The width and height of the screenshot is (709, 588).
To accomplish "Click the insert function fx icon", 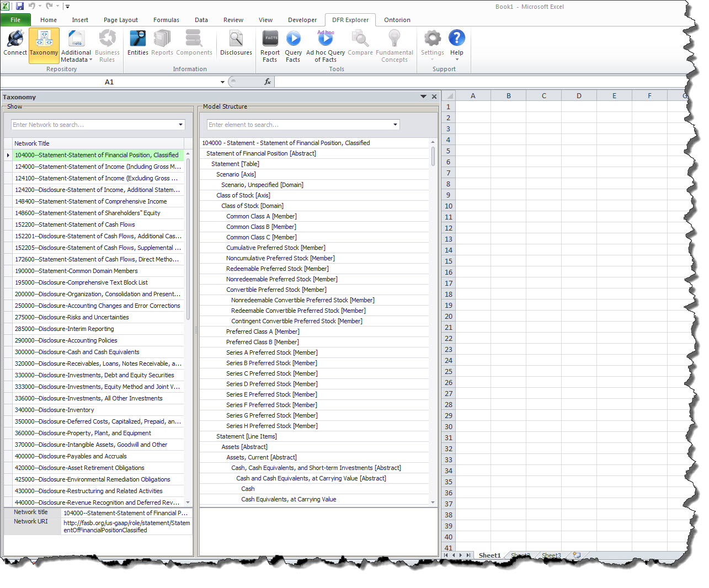I will [268, 82].
